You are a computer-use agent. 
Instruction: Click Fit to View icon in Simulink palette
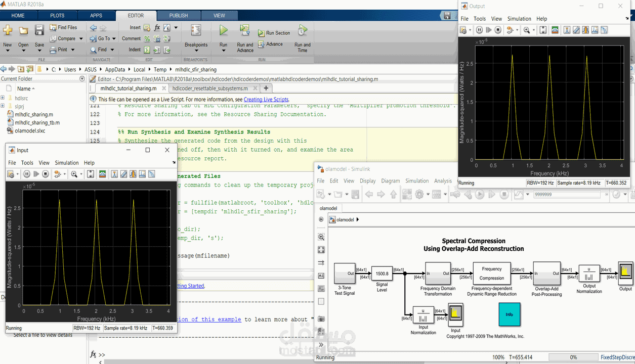(321, 250)
